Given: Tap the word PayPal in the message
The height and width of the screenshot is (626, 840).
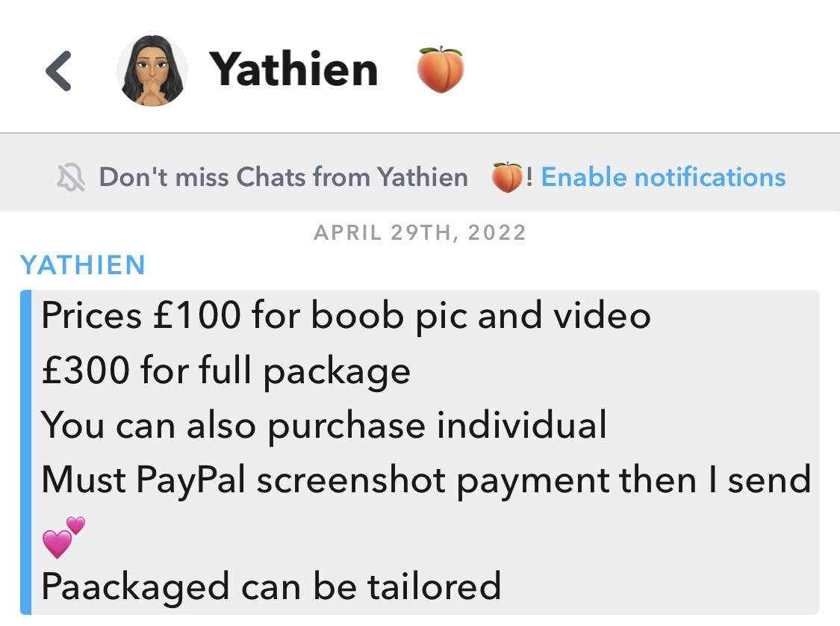Looking at the screenshot, I should point(190,480).
